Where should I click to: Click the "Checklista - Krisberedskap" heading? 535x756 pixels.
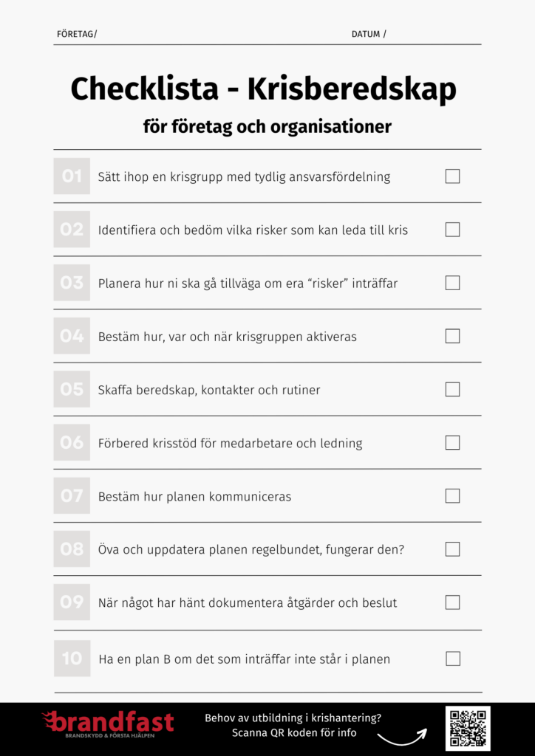point(264,89)
